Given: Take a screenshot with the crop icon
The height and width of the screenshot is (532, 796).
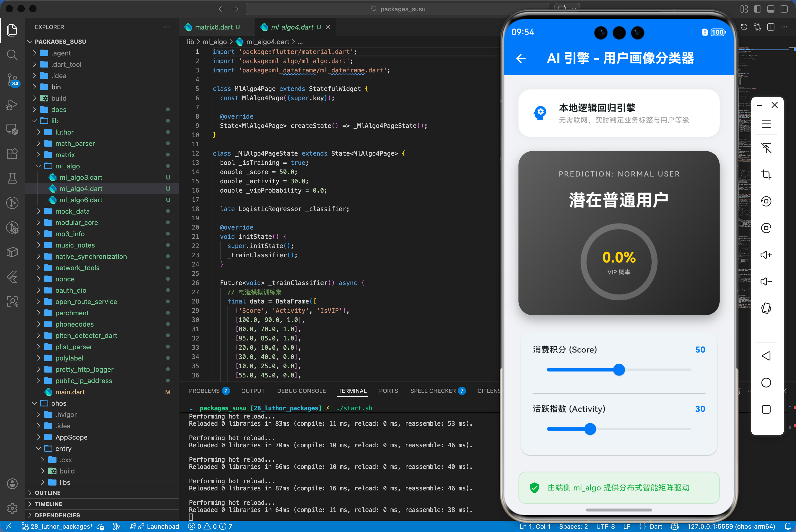Looking at the screenshot, I should tap(766, 174).
